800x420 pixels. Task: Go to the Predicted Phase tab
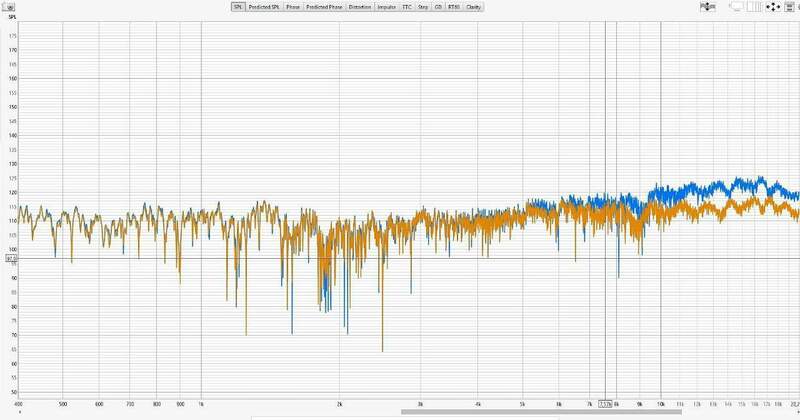(324, 7)
